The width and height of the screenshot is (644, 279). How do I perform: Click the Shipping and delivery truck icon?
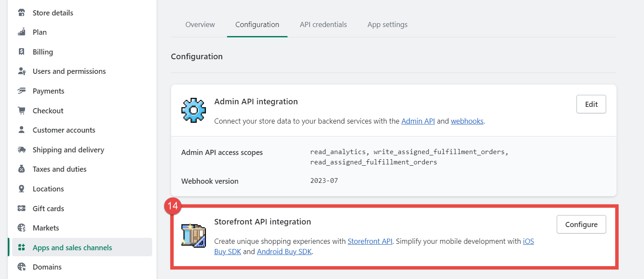pyautogui.click(x=21, y=150)
